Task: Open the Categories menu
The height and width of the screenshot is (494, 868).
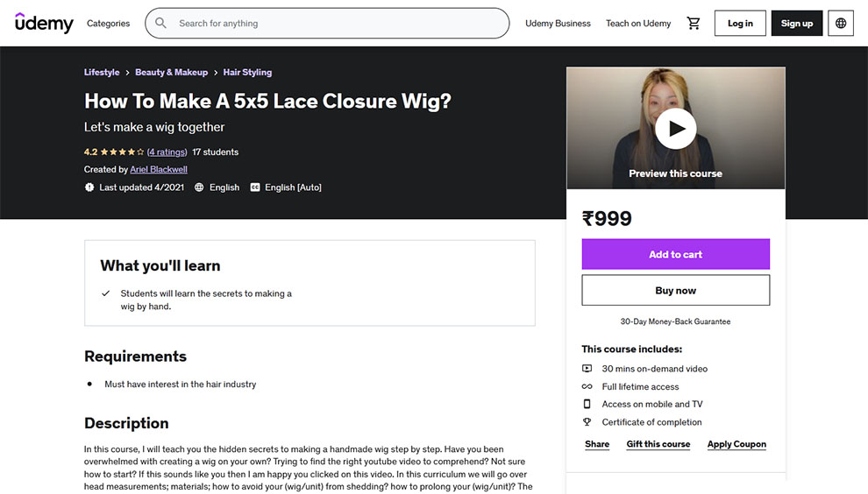Action: pos(109,24)
